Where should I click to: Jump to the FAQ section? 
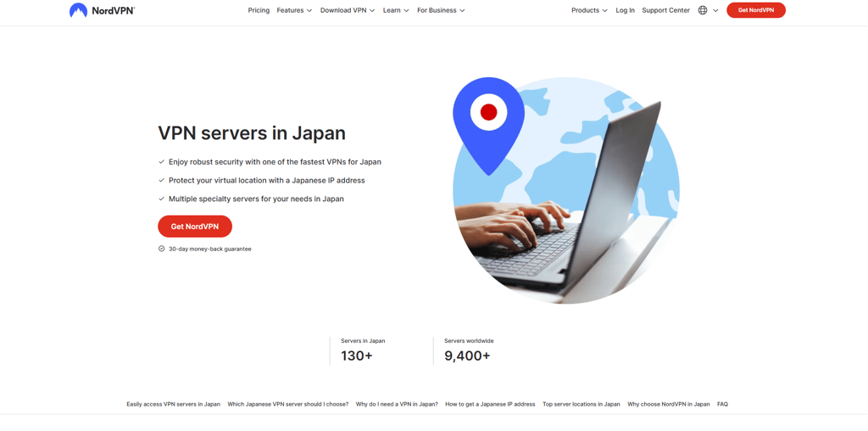(722, 404)
